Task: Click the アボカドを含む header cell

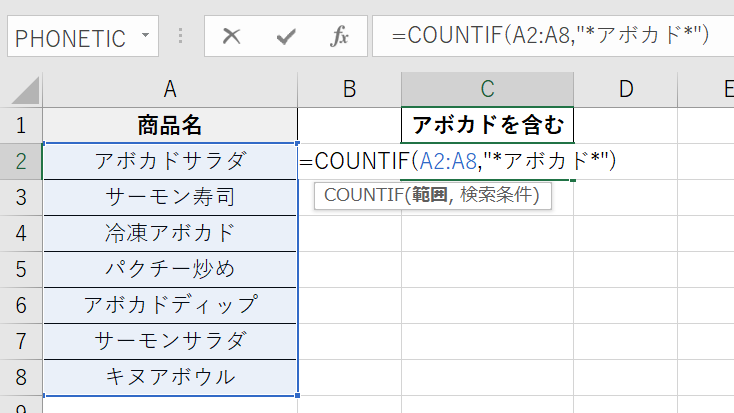Action: coord(487,125)
